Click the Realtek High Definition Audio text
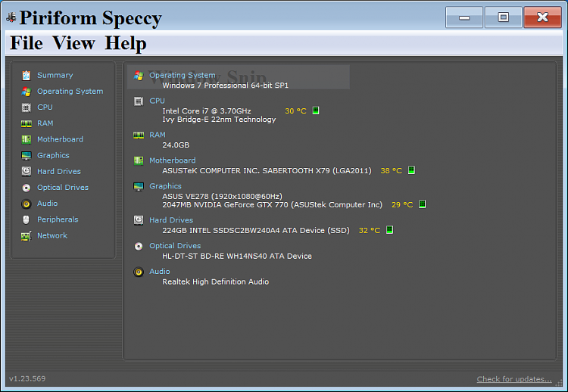 coord(216,282)
